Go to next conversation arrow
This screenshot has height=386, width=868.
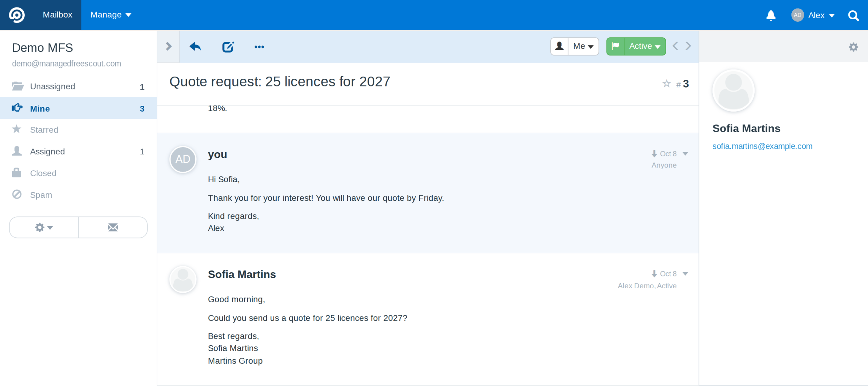pos(688,46)
